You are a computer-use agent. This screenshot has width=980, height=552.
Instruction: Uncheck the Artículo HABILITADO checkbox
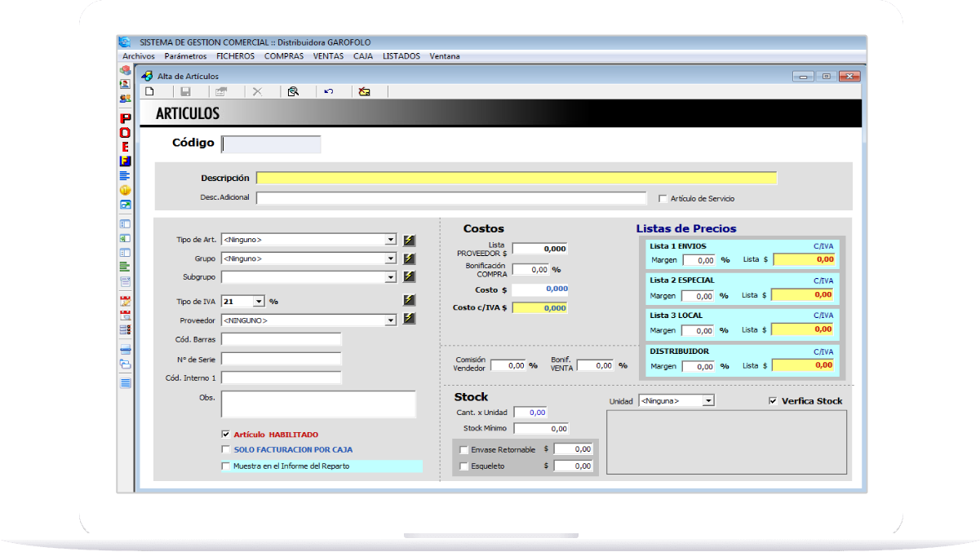click(x=226, y=435)
